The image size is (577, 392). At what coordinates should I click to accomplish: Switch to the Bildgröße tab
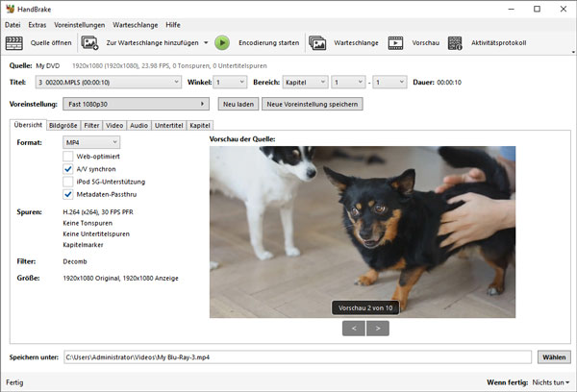click(63, 126)
